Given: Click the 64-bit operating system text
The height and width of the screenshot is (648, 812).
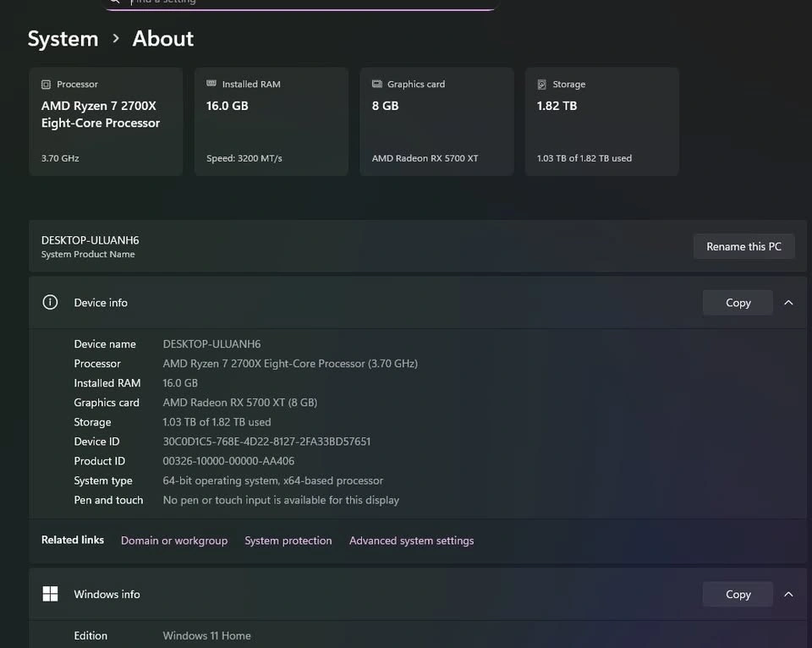Looking at the screenshot, I should (273, 481).
